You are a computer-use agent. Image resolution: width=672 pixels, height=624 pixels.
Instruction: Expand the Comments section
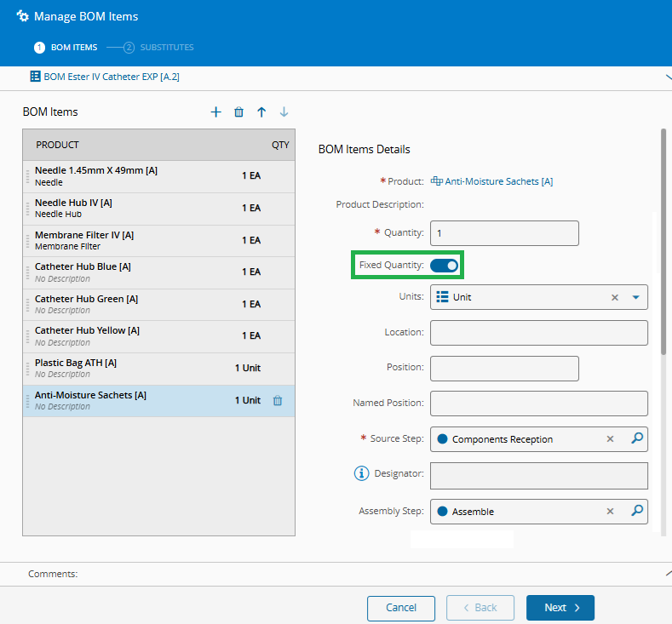tap(666, 574)
